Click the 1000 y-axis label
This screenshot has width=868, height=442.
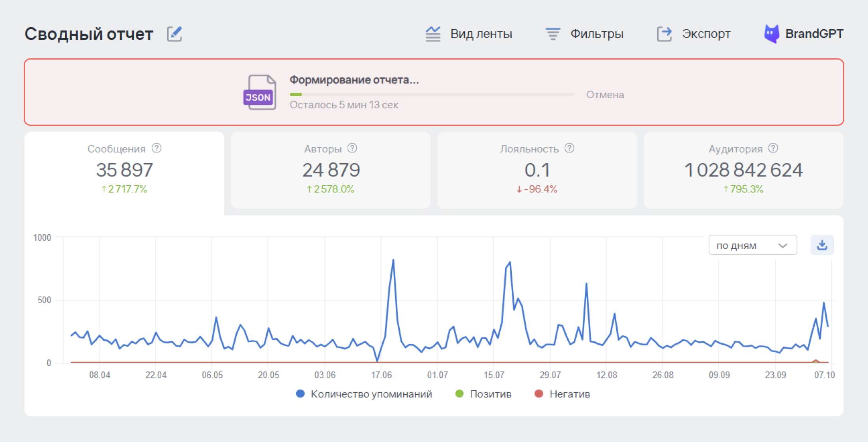click(x=42, y=238)
